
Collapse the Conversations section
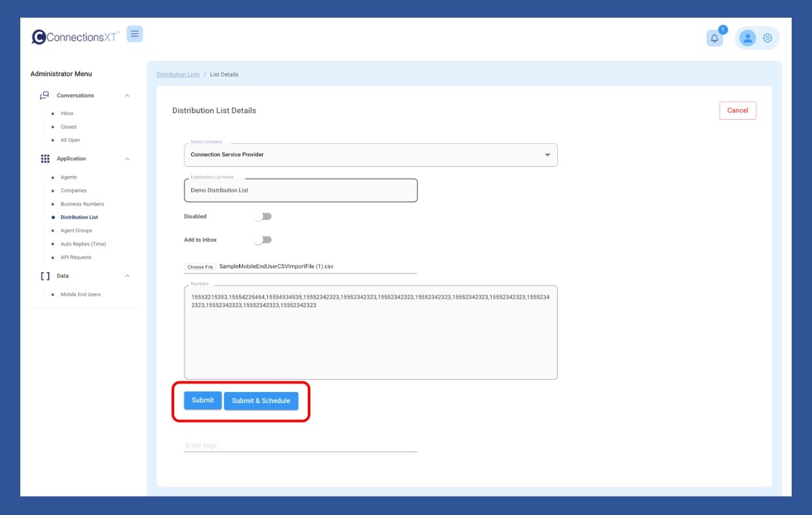(x=127, y=96)
